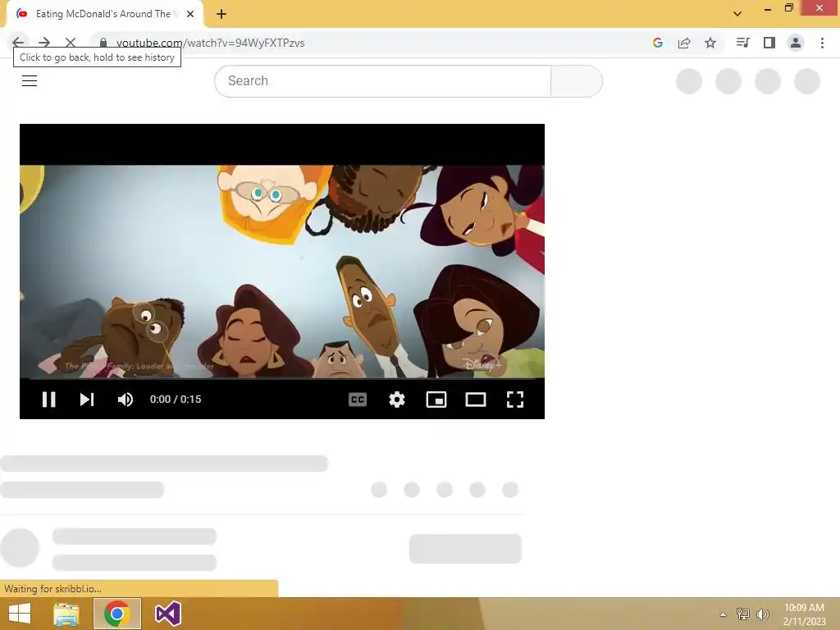Screen dimensions: 840x630
Task: Open File Explorer from the taskbar
Action: tap(66, 614)
